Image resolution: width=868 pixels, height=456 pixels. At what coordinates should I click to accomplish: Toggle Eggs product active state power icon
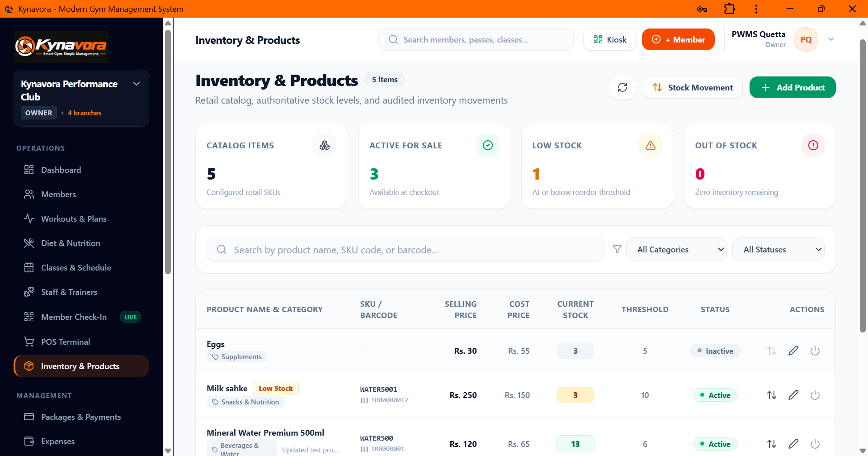tap(815, 351)
